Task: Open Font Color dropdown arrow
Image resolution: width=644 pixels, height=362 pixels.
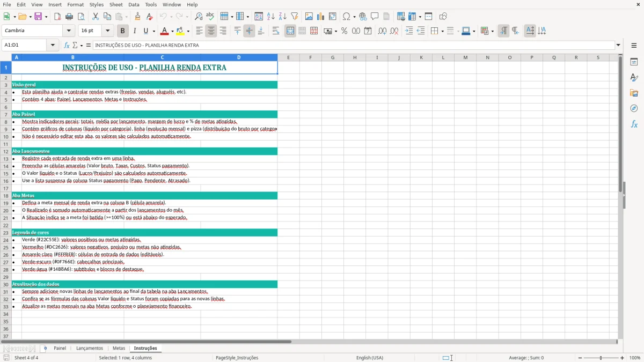Action: click(x=172, y=32)
